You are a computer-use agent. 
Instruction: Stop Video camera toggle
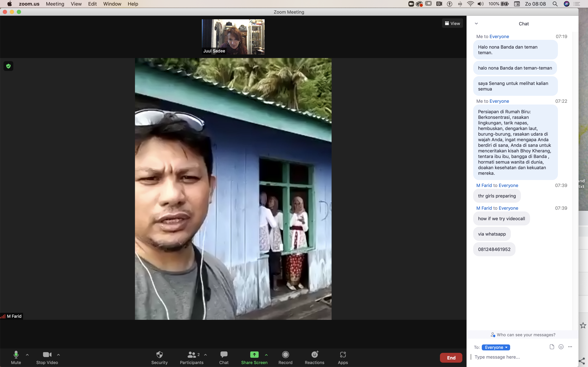click(47, 357)
